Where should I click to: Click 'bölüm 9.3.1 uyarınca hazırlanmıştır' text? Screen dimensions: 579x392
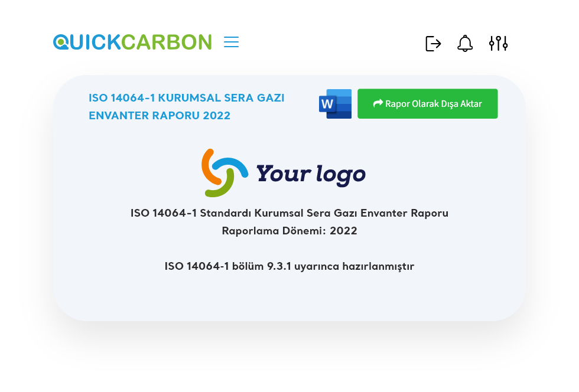point(323,266)
